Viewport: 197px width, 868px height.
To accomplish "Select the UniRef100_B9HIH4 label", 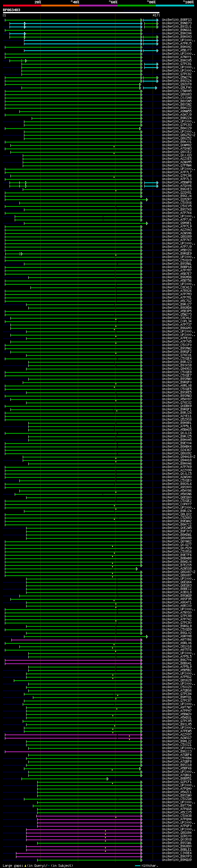I will [x=177, y=33].
